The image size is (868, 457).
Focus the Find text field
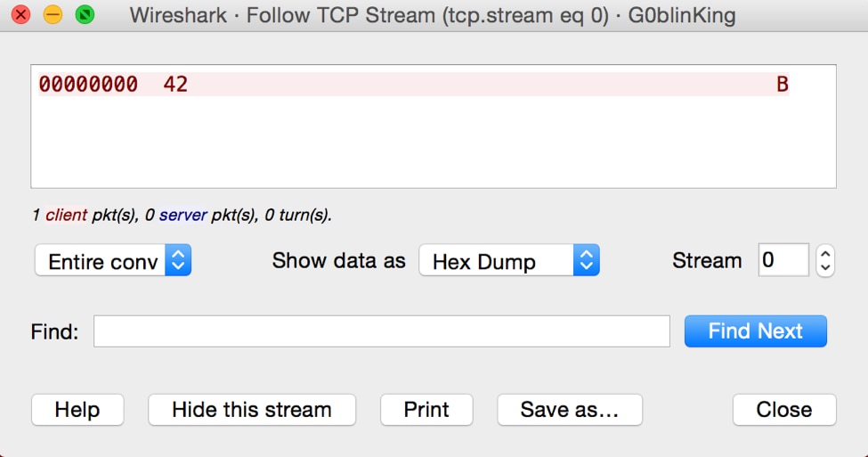pyautogui.click(x=381, y=331)
